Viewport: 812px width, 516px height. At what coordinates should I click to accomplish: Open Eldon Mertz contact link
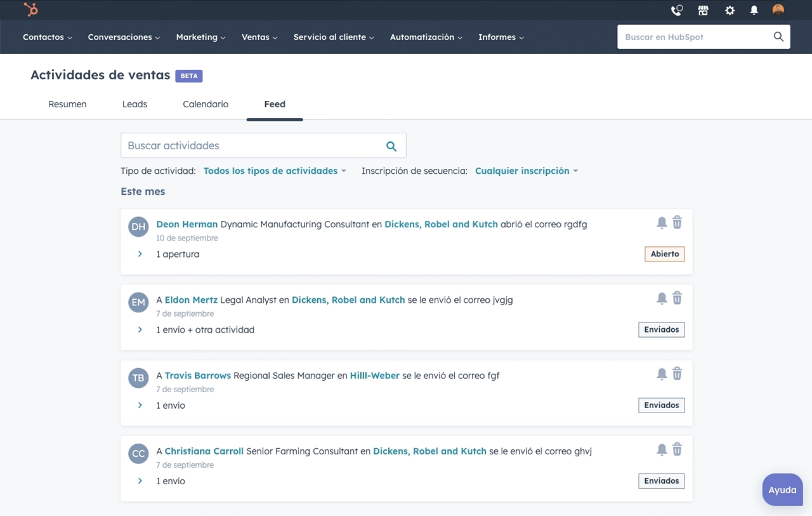pyautogui.click(x=191, y=300)
